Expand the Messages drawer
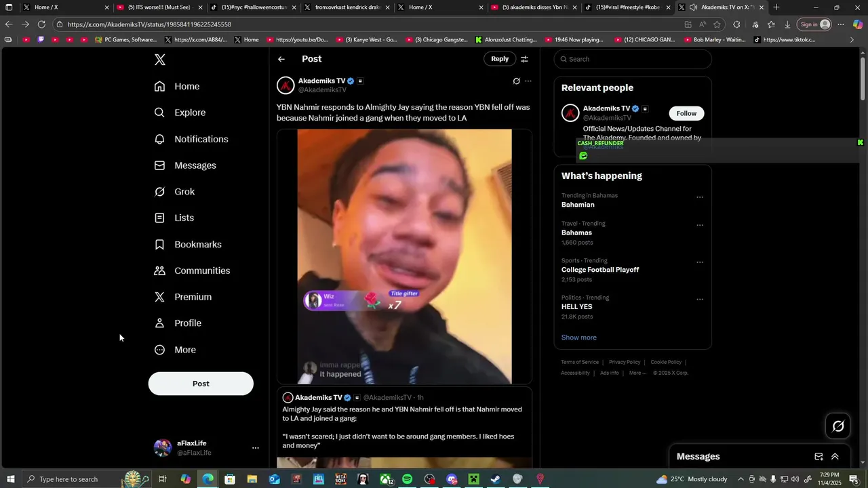Screen dimensions: 868x488 click(835, 457)
